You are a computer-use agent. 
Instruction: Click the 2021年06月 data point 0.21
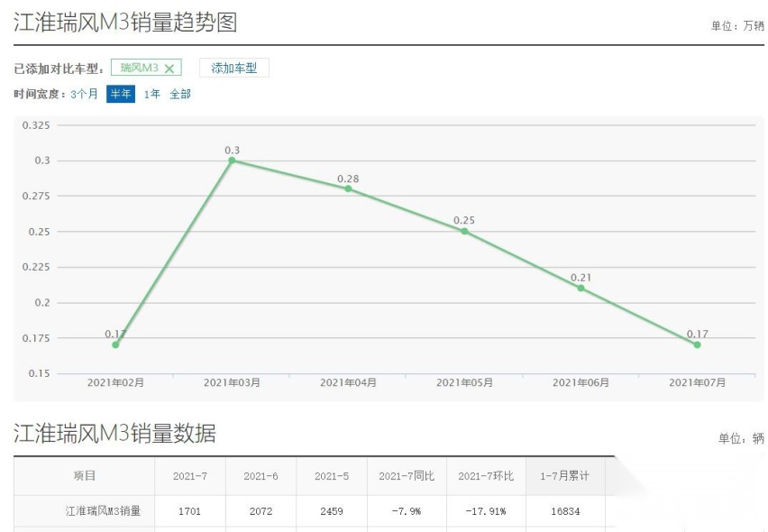(581, 288)
